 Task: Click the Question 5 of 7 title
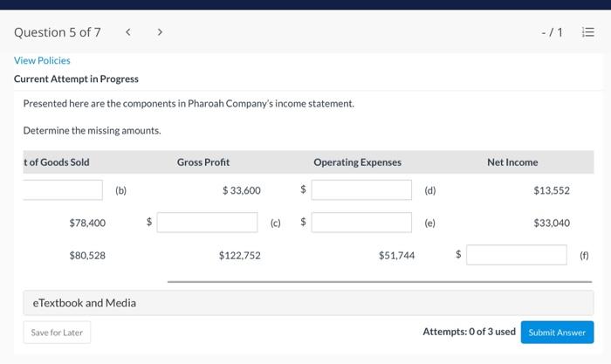58,33
